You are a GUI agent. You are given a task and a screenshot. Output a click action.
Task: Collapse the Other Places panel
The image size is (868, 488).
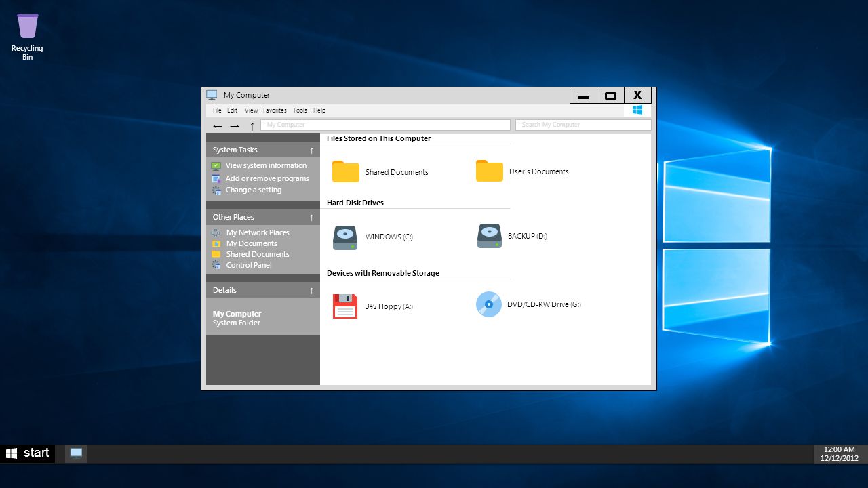click(311, 218)
